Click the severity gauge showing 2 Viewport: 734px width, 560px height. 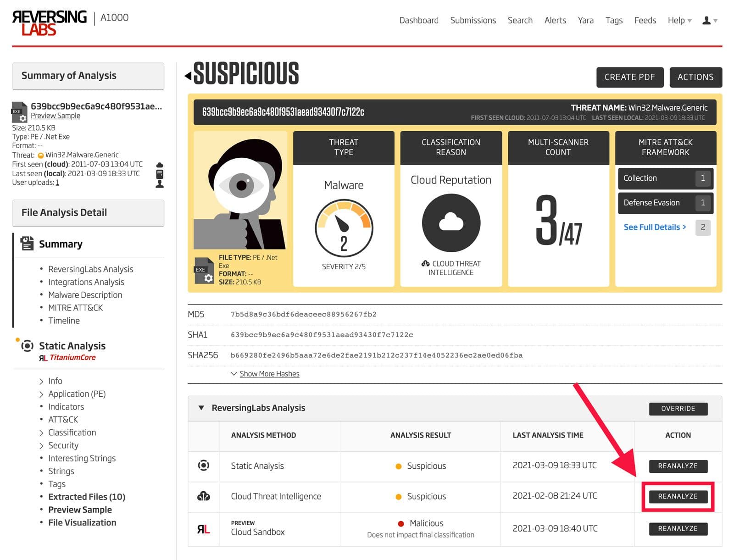[x=344, y=228]
